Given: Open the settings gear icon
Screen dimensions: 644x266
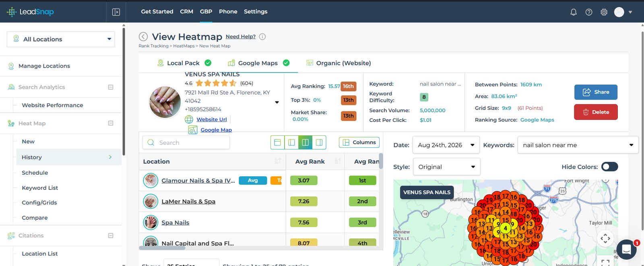Looking at the screenshot, I should point(604,12).
